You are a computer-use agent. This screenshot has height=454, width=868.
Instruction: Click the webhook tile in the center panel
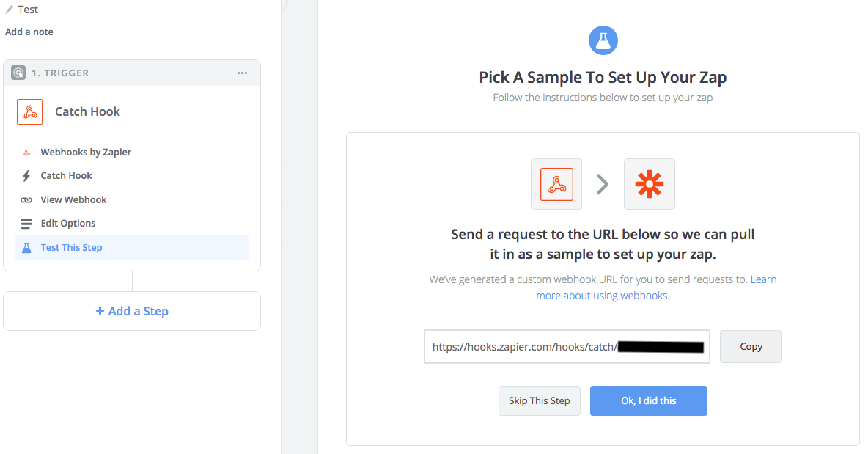pos(556,184)
